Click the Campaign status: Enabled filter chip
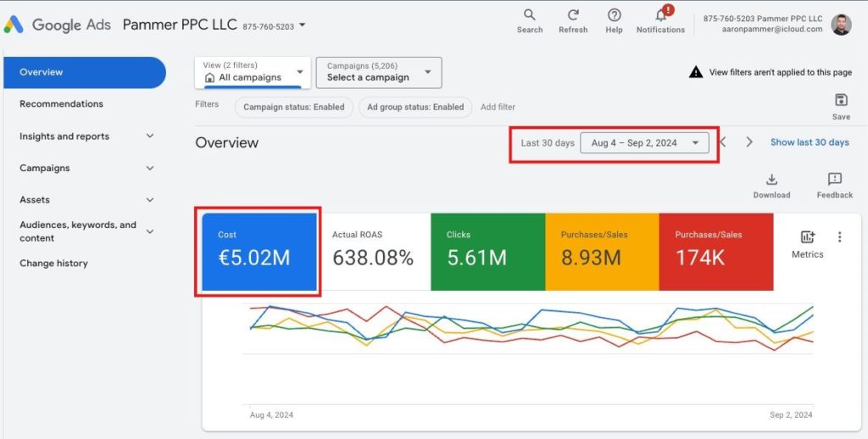Screen dimensions: 868x439 tap(293, 108)
